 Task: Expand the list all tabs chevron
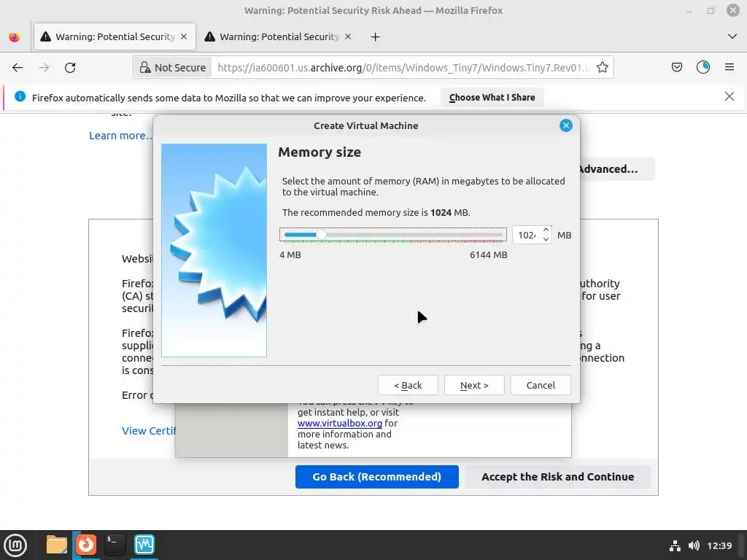(732, 36)
